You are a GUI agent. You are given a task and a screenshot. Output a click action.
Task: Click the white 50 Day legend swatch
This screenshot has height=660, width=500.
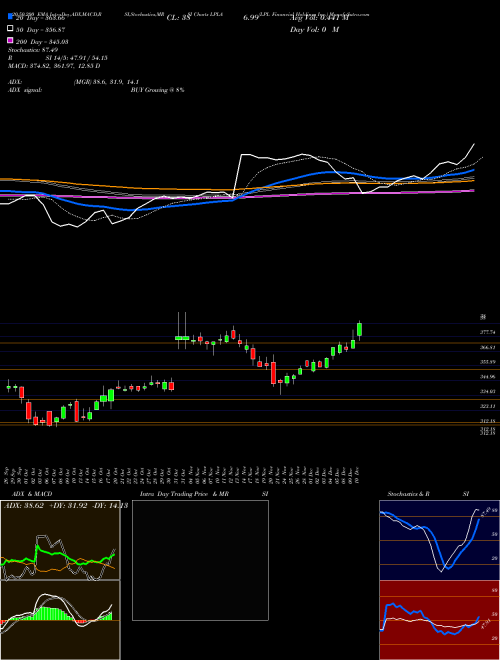[x=10, y=29]
